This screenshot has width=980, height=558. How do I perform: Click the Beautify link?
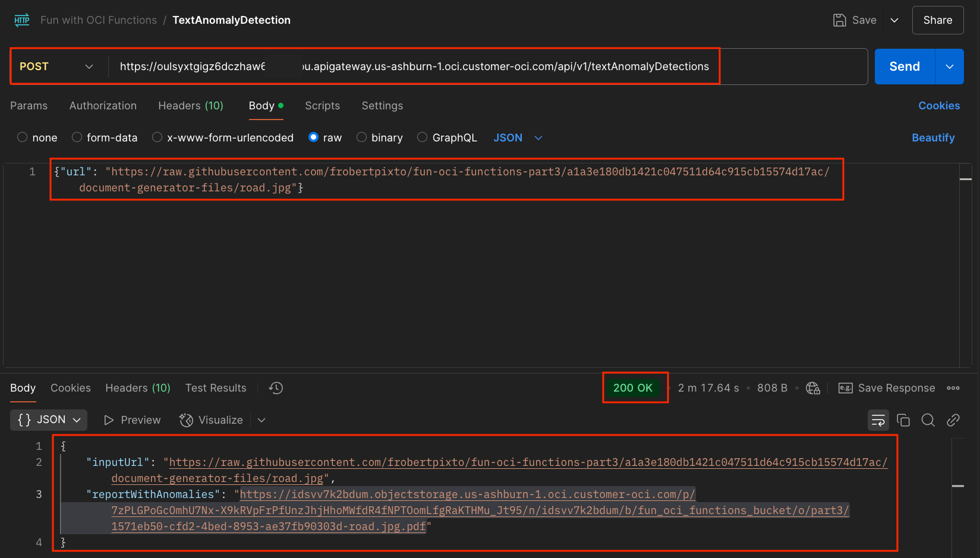pos(933,138)
